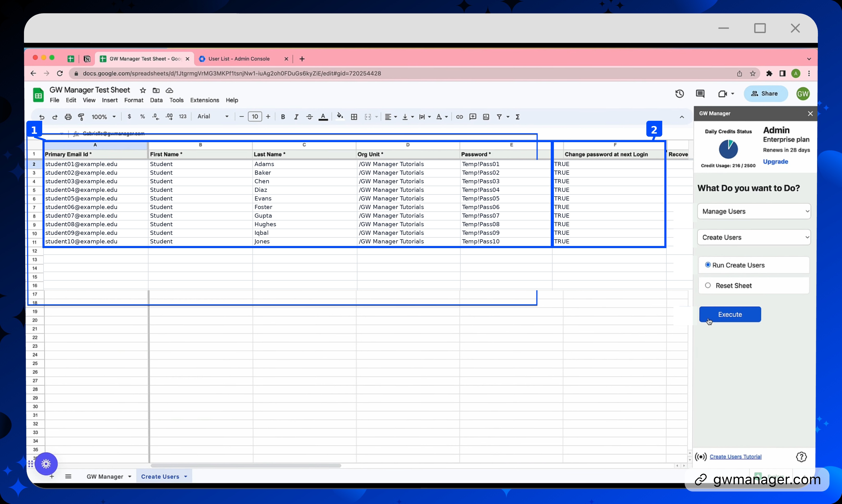The width and height of the screenshot is (842, 504).
Task: Open the Format menu
Action: point(134,100)
